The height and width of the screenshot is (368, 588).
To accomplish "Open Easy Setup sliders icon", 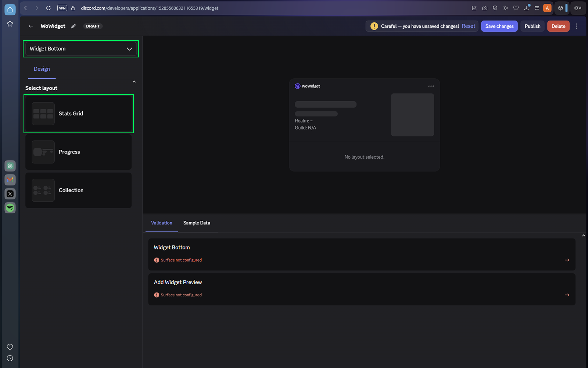I will pos(537,8).
